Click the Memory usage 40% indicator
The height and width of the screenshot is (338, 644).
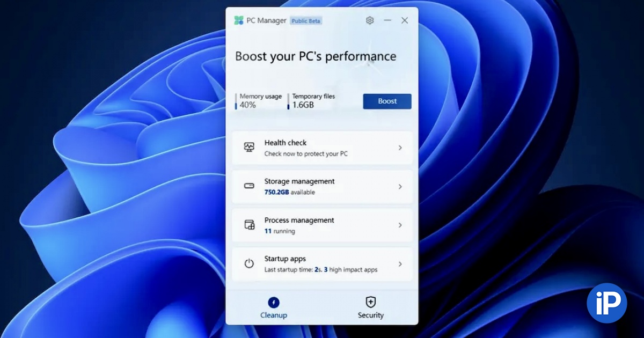(259, 101)
